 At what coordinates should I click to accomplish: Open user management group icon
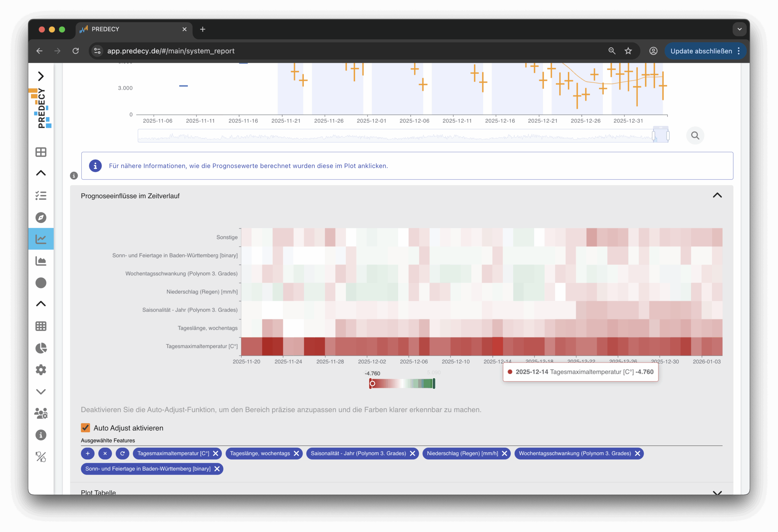[x=41, y=413]
